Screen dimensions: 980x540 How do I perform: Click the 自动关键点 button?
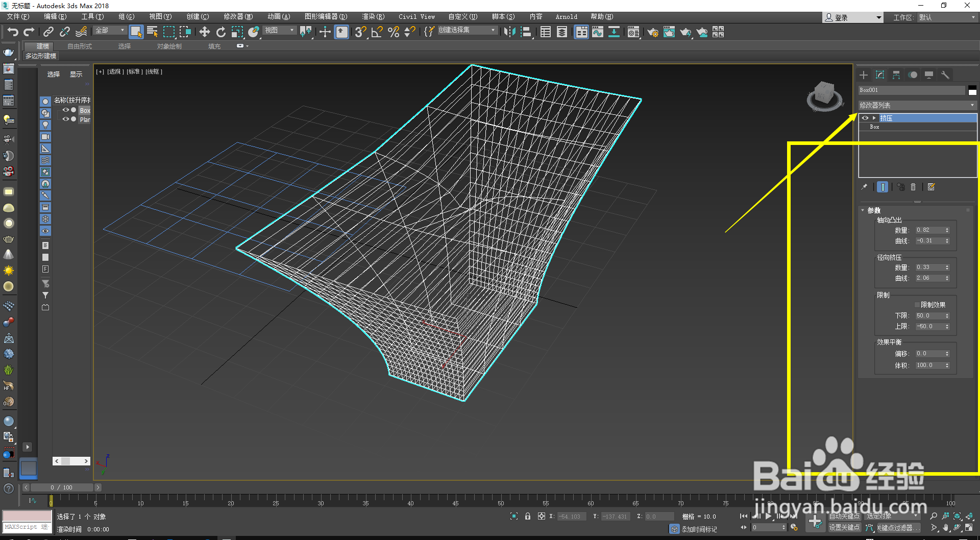[x=844, y=517]
